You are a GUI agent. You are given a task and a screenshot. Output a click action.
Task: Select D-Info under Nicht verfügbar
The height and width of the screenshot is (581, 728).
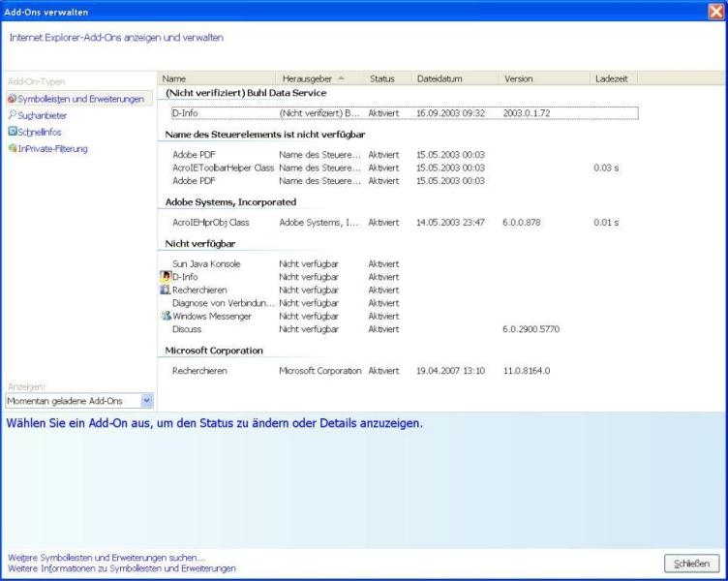pos(405,277)
